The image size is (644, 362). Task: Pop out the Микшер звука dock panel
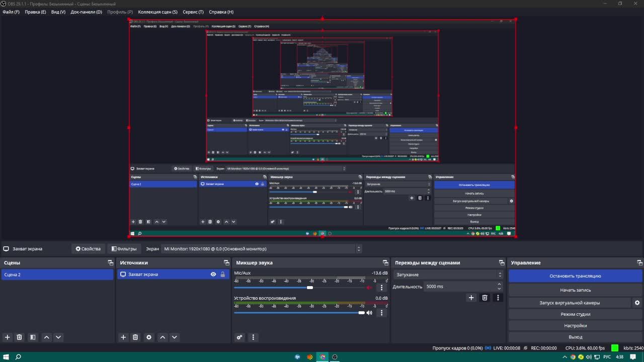[385, 263]
